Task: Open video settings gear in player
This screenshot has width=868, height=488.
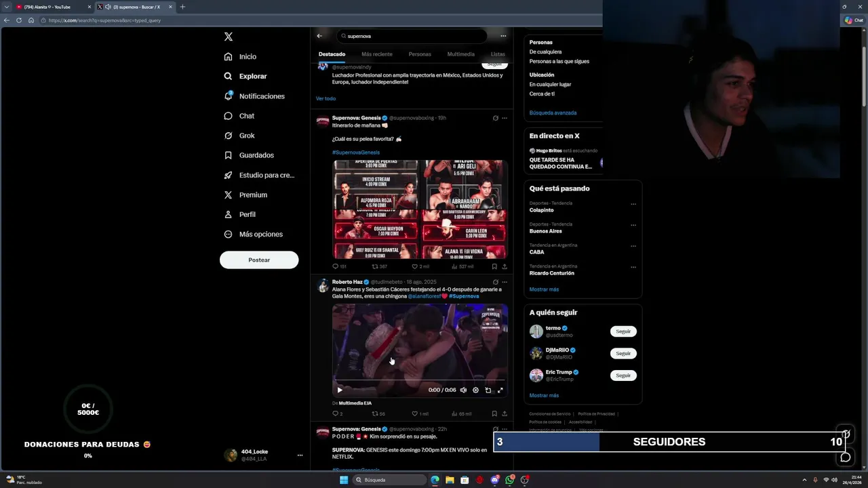Action: (475, 390)
